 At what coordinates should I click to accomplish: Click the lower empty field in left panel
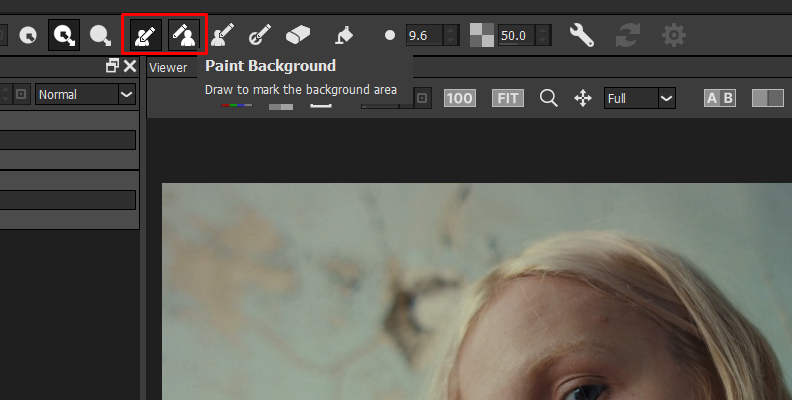coord(68,200)
